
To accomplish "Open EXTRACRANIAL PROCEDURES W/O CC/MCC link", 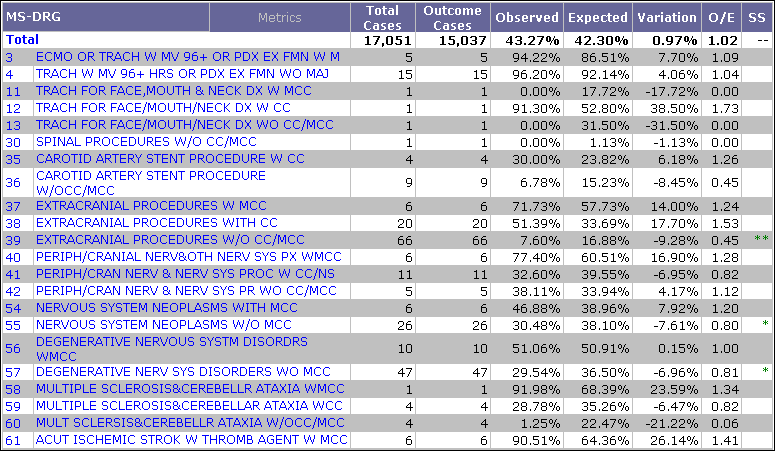I will click(170, 240).
